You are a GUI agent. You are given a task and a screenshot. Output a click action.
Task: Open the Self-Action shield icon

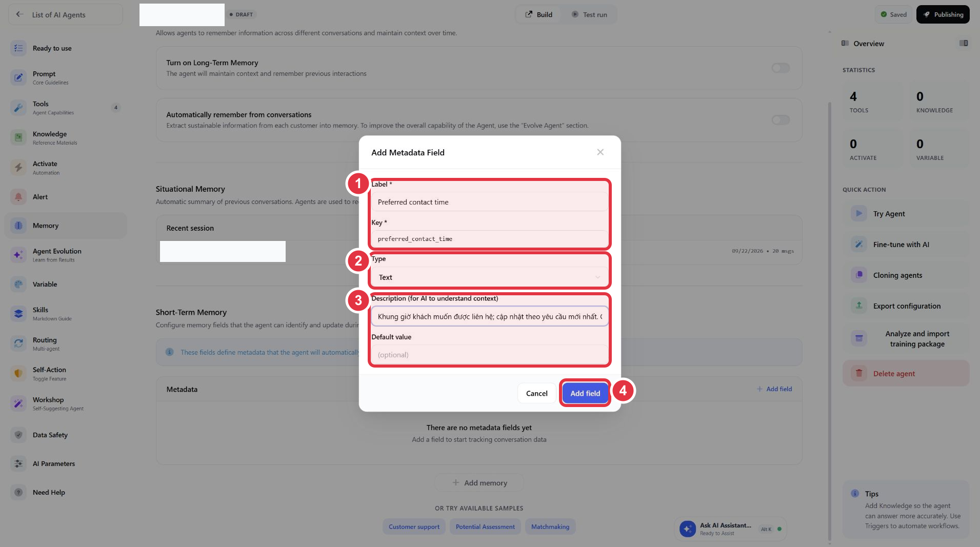click(x=18, y=374)
